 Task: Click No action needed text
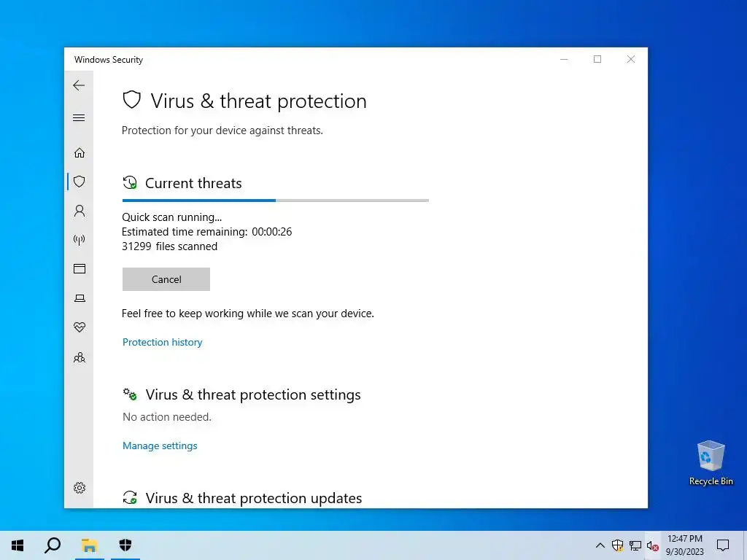point(167,417)
